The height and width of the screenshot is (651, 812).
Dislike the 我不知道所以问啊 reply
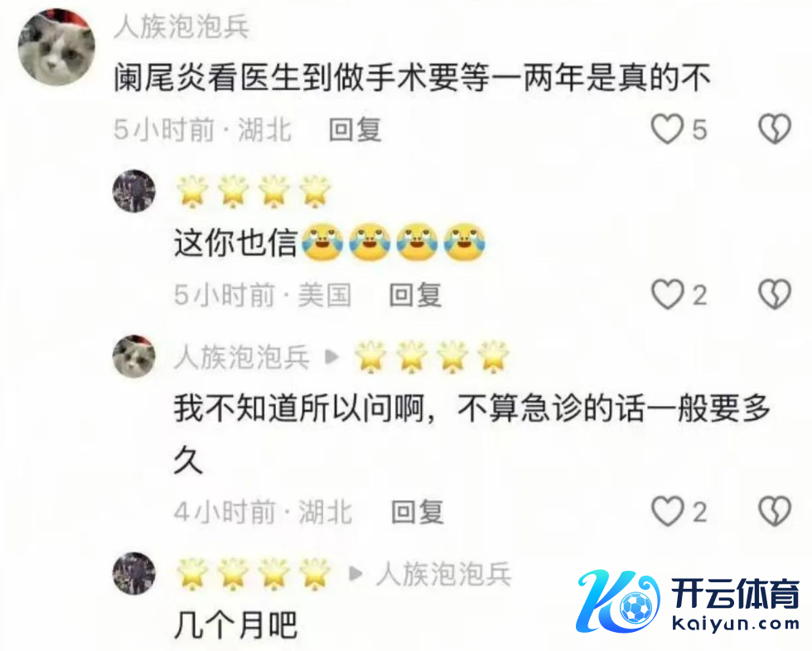[775, 511]
